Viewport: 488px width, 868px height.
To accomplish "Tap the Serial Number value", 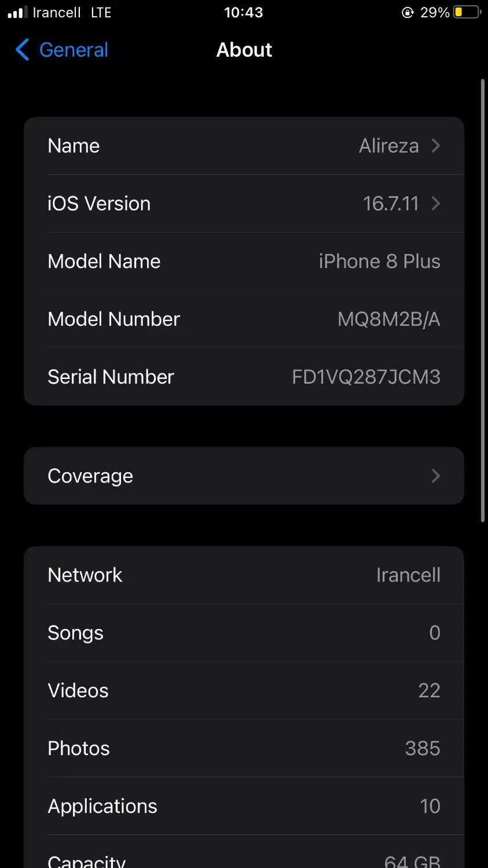I will coord(366,377).
